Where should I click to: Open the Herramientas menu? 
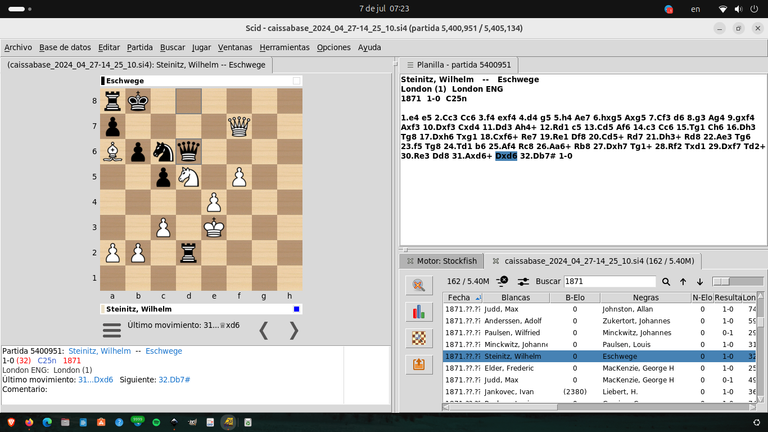285,48
